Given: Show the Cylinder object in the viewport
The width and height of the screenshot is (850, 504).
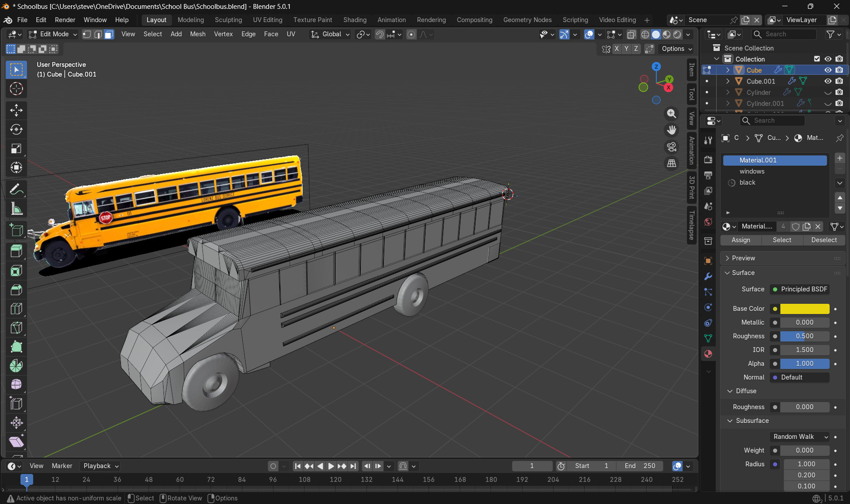Looking at the screenshot, I should tap(828, 92).
